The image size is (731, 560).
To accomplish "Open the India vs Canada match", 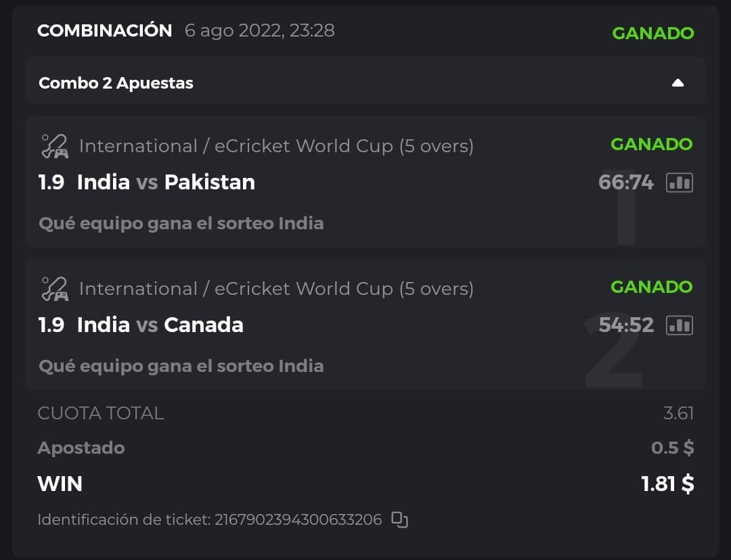I will 160,325.
